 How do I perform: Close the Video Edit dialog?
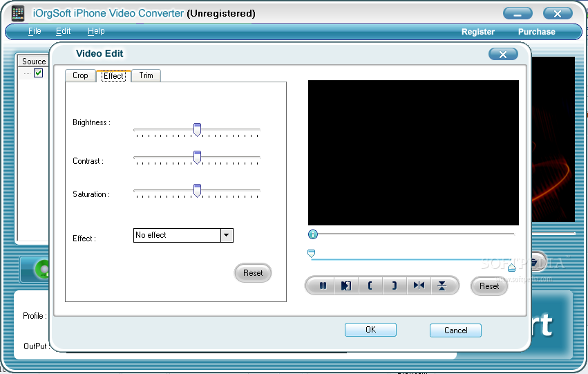click(x=503, y=55)
